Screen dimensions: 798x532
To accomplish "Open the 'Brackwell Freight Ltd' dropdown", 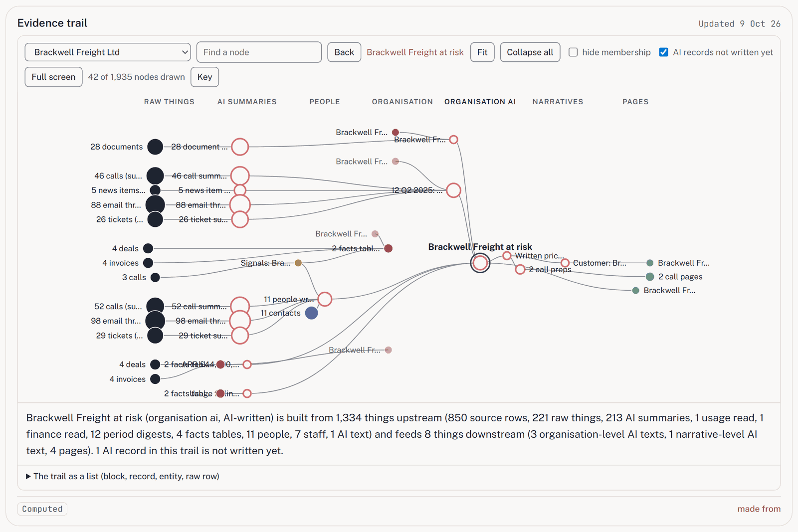I will [108, 52].
